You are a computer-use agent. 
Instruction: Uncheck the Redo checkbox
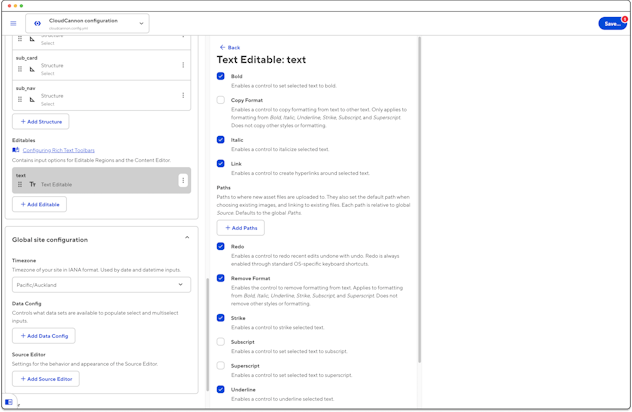coord(220,246)
